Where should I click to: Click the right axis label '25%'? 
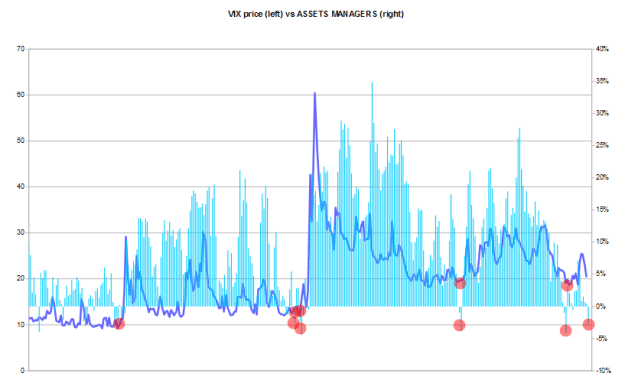[x=602, y=145]
